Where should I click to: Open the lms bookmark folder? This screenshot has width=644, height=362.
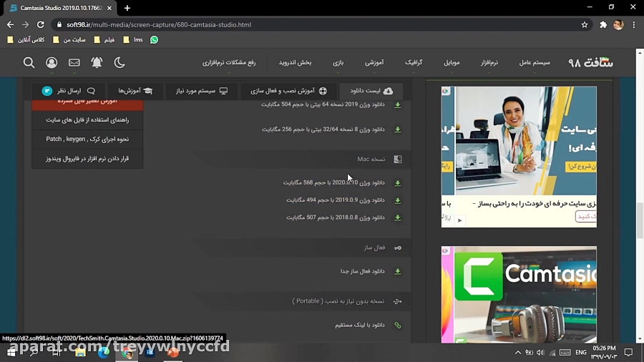(x=133, y=40)
